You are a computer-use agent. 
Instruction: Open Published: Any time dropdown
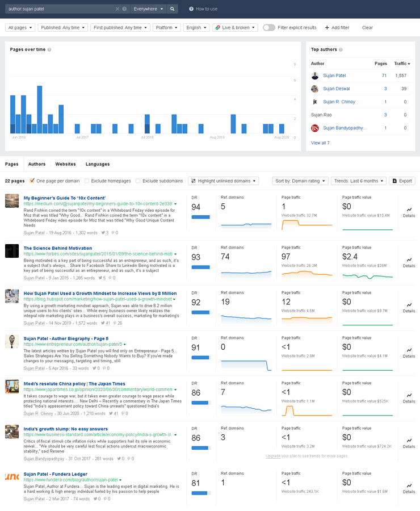tap(63, 28)
